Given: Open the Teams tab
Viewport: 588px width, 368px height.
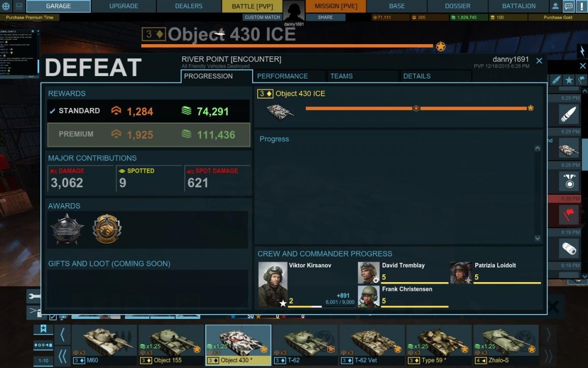Looking at the screenshot, I should pos(342,76).
